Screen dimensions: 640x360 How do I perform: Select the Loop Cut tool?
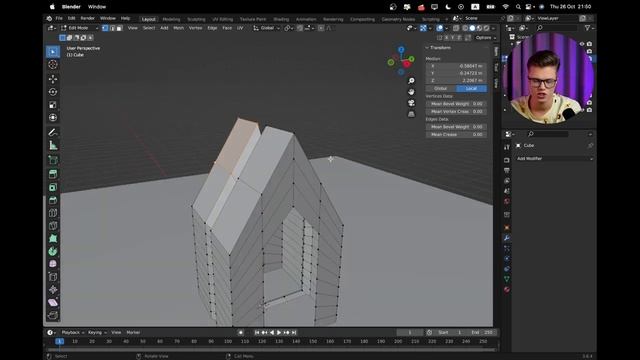(x=53, y=213)
